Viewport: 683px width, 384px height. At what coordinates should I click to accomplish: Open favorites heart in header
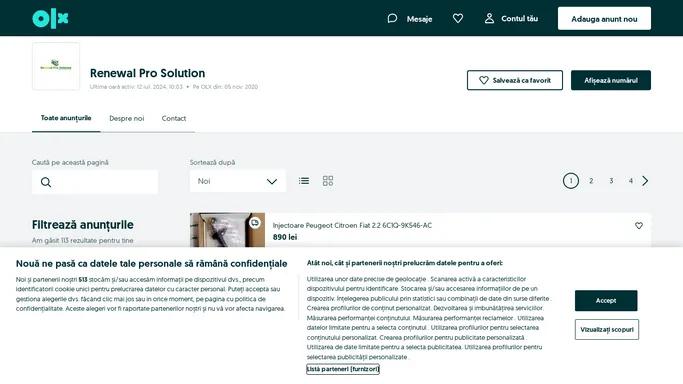(x=458, y=19)
